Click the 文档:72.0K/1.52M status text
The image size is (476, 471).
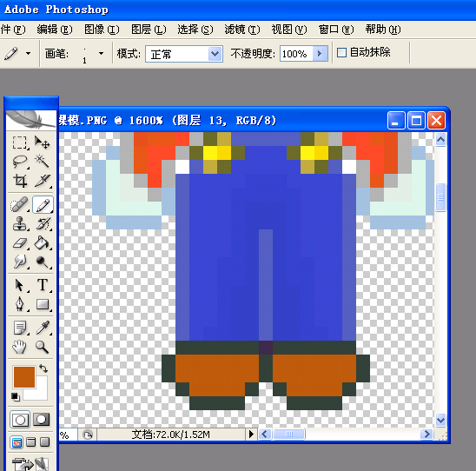click(x=170, y=435)
